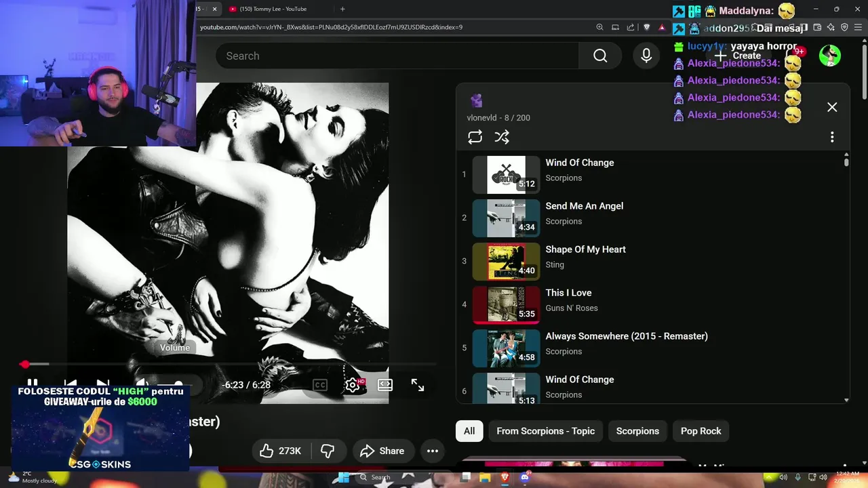Screen dimensions: 868x488
Task: Open This I Love thumbnail
Action: 506,305
